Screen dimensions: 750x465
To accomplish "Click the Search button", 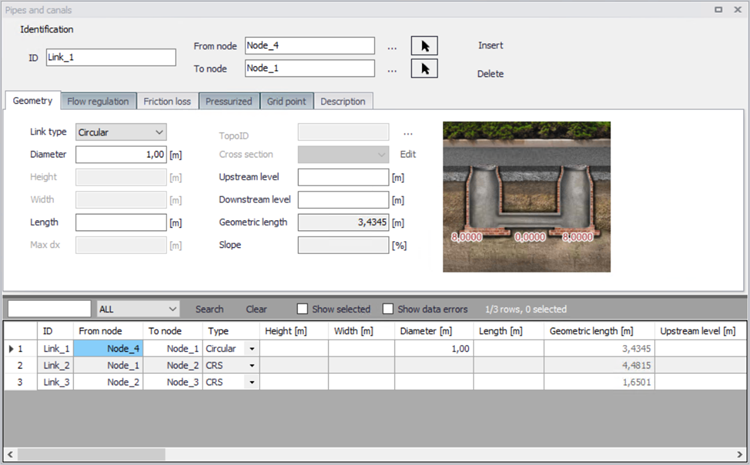I will point(210,309).
